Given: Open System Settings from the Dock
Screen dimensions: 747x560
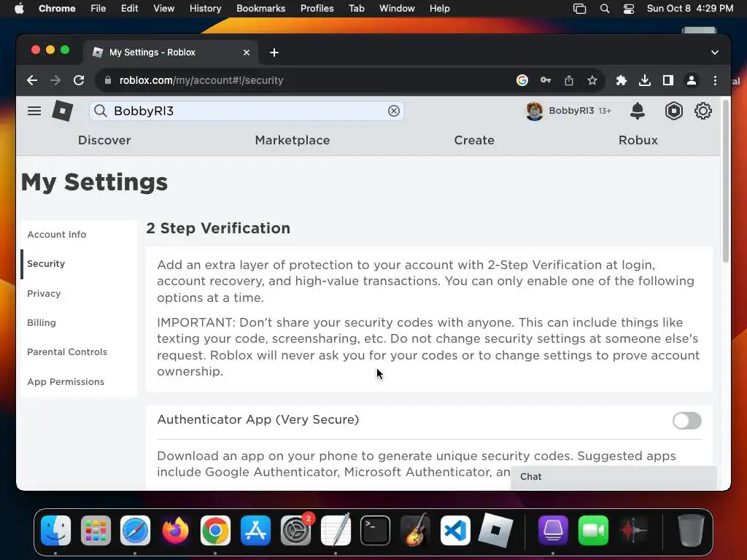Looking at the screenshot, I should click(x=295, y=530).
